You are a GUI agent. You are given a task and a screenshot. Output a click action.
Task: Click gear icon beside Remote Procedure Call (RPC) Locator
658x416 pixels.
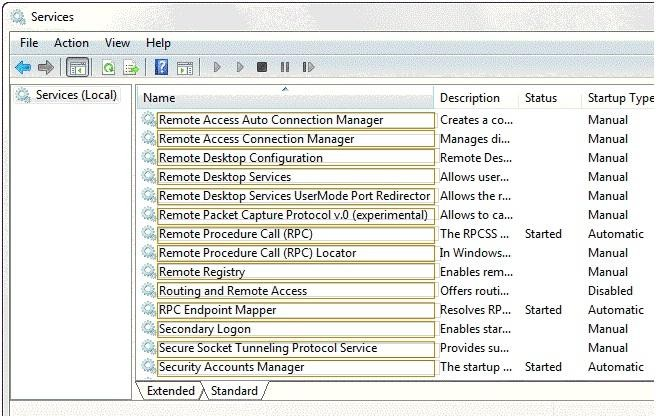[148, 253]
